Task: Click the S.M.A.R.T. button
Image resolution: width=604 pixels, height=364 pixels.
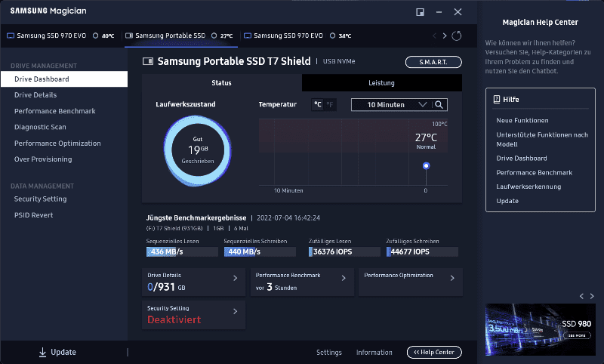Action: click(x=433, y=62)
